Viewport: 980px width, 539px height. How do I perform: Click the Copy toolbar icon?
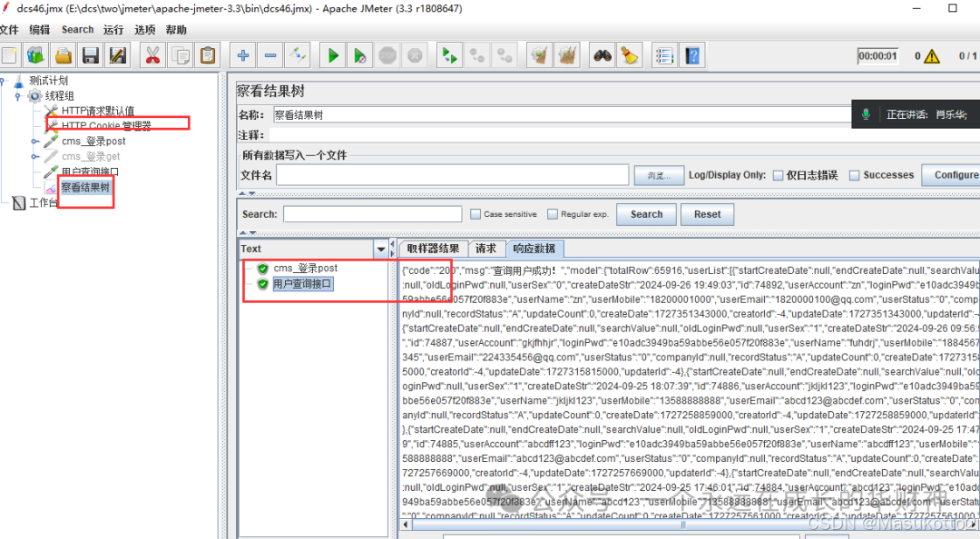[181, 55]
